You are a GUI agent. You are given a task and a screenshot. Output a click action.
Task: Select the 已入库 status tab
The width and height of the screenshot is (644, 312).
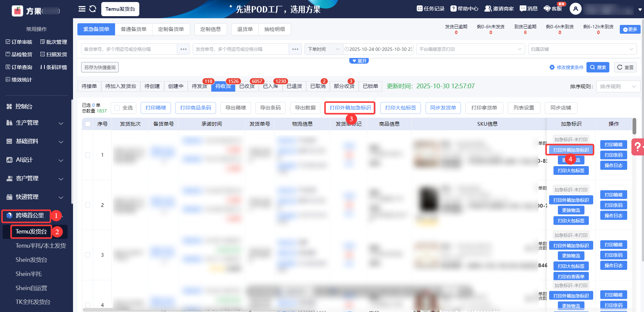click(271, 86)
